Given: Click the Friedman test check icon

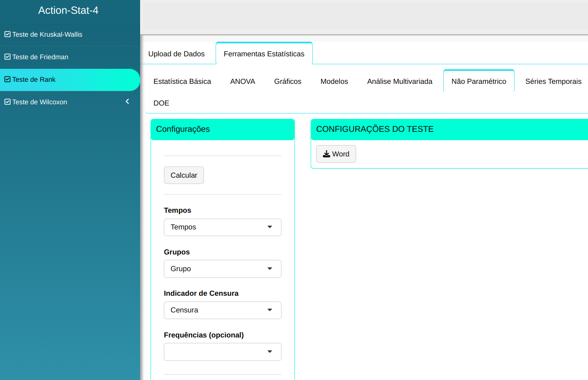Looking at the screenshot, I should pos(8,57).
